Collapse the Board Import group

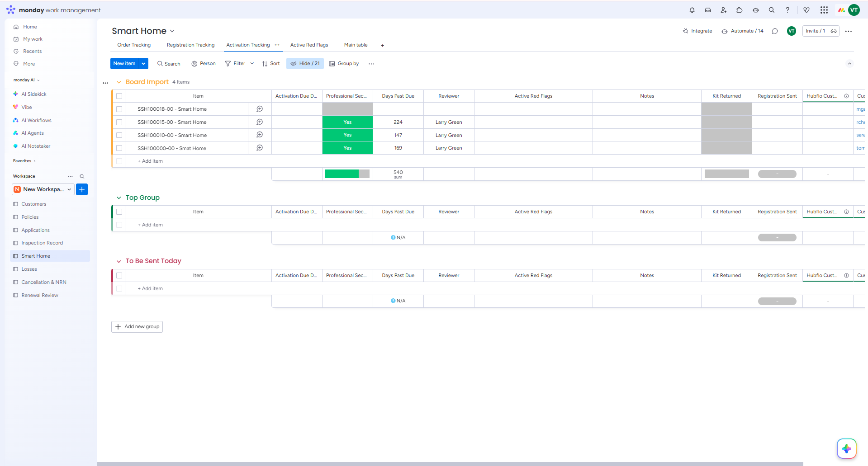point(119,82)
